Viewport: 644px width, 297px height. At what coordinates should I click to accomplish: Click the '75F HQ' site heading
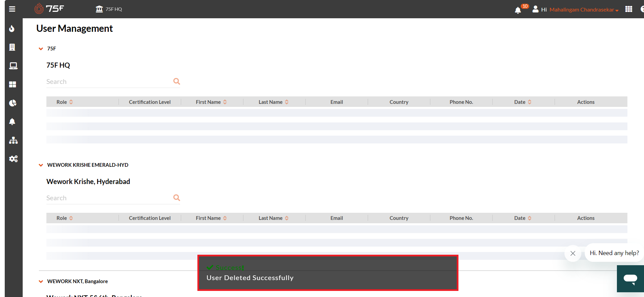[x=58, y=65]
